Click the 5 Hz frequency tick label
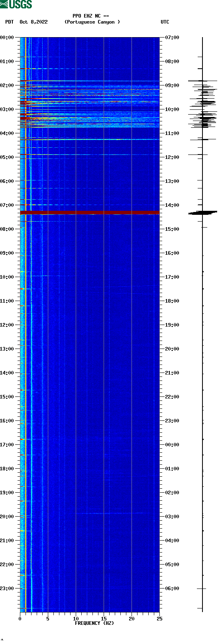Viewport: 220px width, 644px height. [48, 619]
